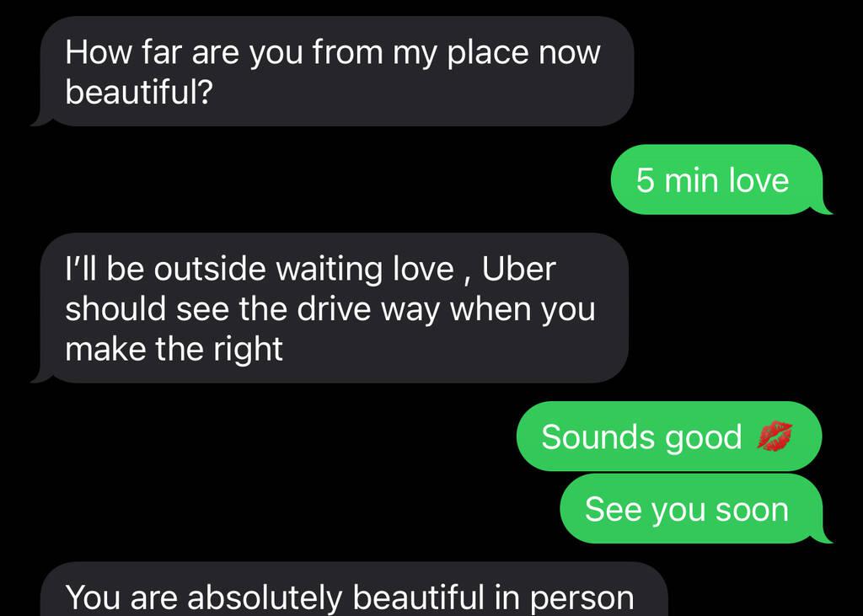Tap the kiss mark emoji
The image size is (863, 616).
[x=775, y=436]
